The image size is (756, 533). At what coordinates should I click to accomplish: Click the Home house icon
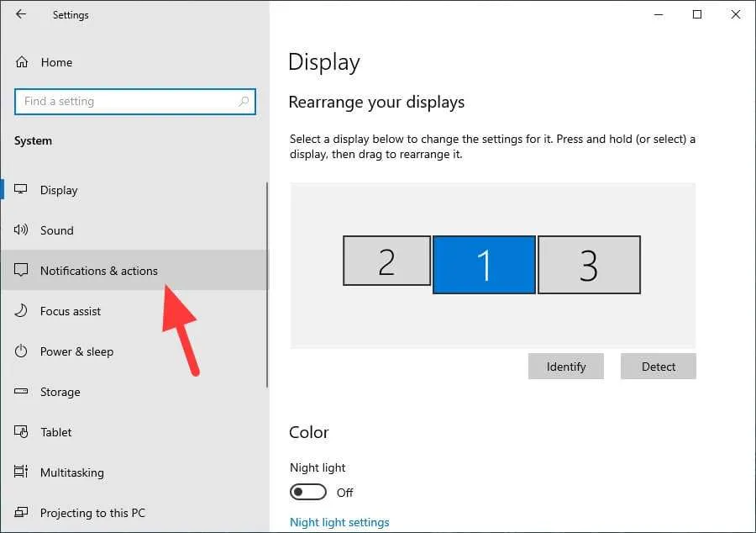click(22, 62)
